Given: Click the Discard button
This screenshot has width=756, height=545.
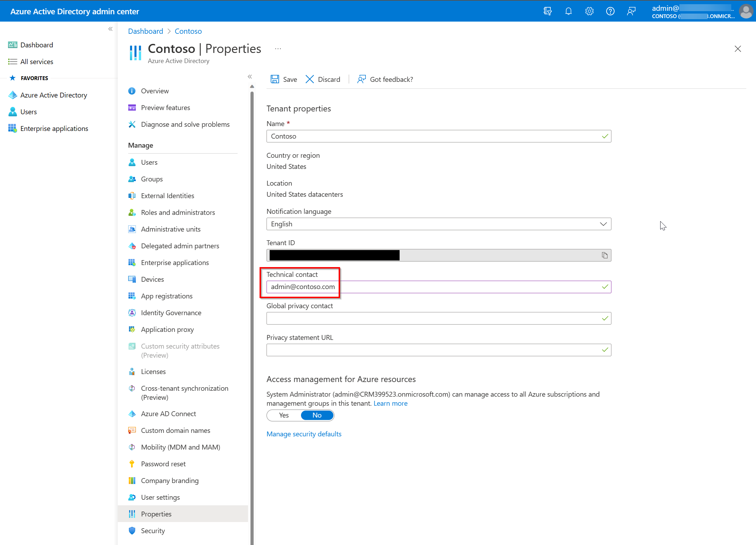Looking at the screenshot, I should 323,79.
